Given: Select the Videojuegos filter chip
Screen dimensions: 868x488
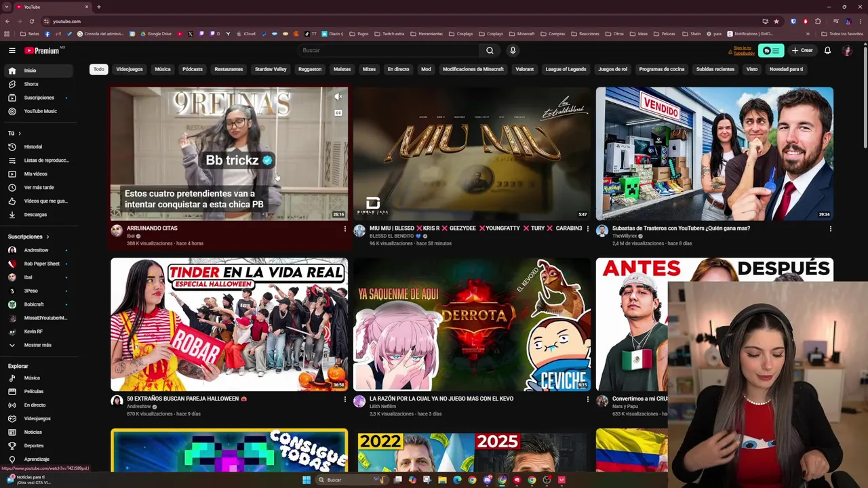Looking at the screenshot, I should click(130, 69).
